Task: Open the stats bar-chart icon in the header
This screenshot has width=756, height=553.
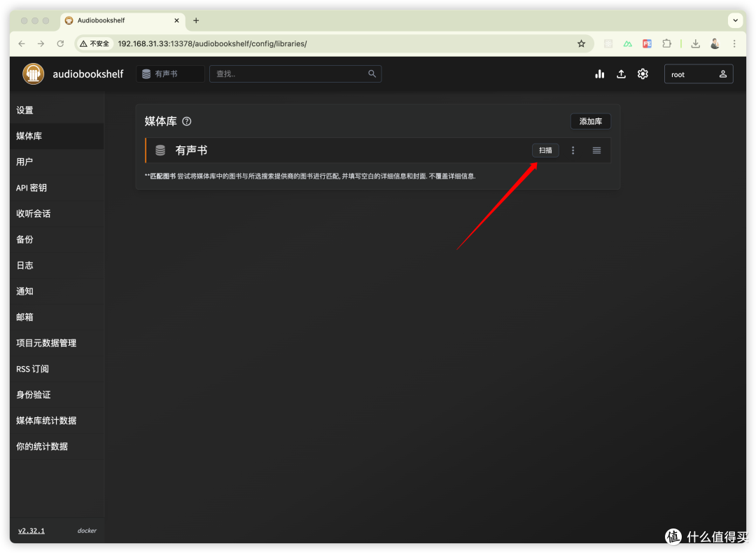Action: (x=599, y=74)
